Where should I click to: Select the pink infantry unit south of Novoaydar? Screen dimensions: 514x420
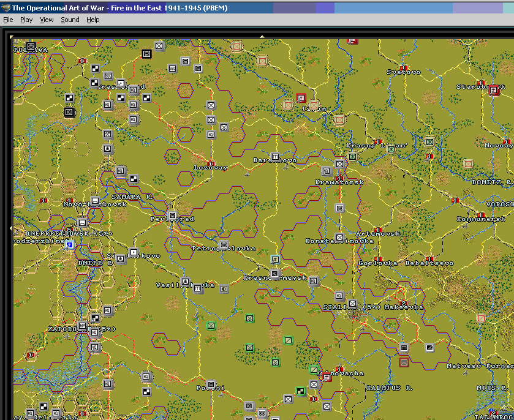pos(468,163)
